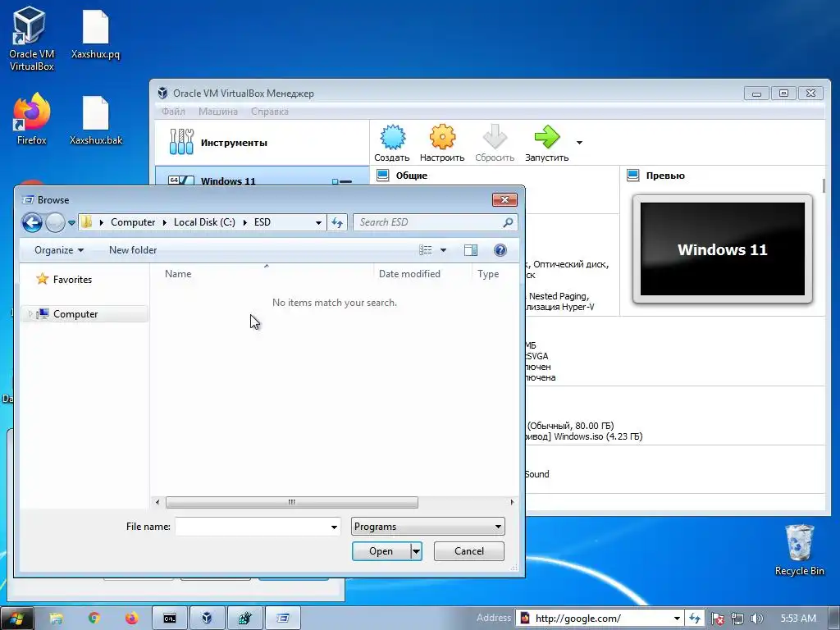840x630 pixels.
Task: Open the Windows Start button
Action: (16, 619)
